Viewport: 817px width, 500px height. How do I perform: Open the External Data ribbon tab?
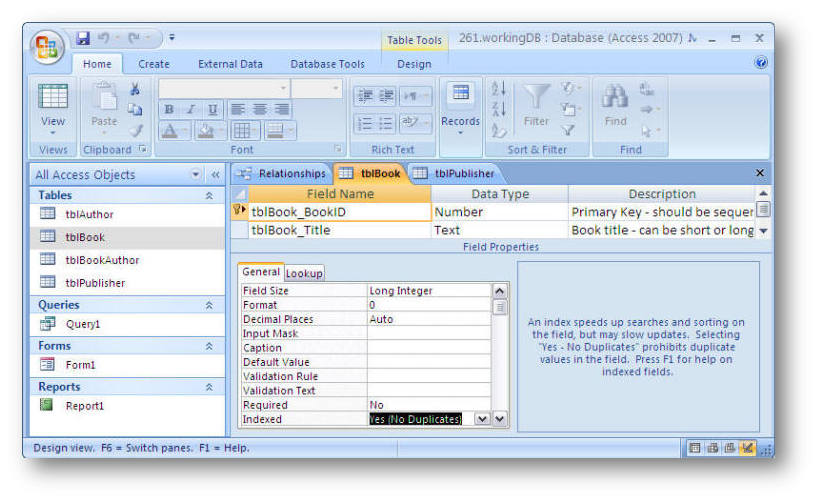click(x=230, y=64)
